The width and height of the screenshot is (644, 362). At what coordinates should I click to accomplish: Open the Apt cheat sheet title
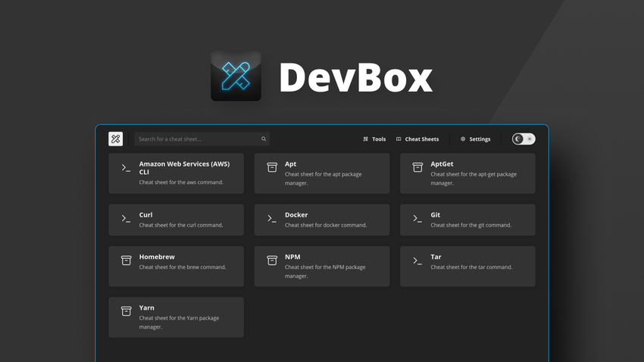pyautogui.click(x=290, y=164)
